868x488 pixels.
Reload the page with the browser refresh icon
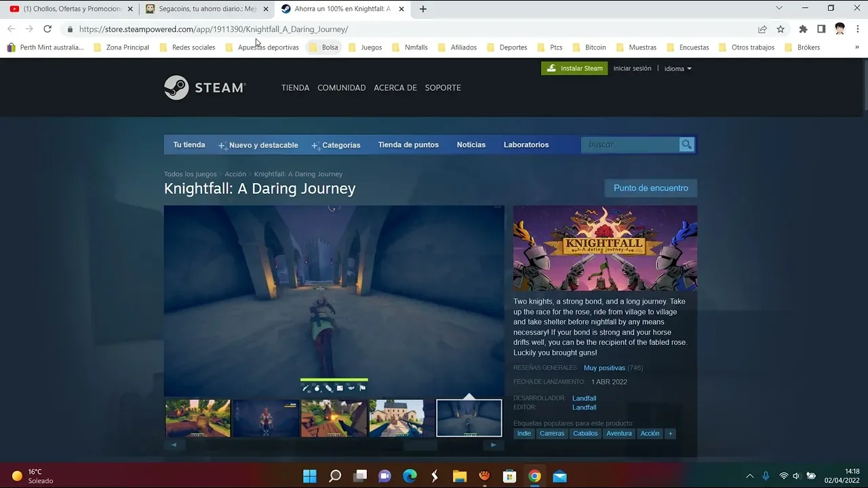[47, 29]
